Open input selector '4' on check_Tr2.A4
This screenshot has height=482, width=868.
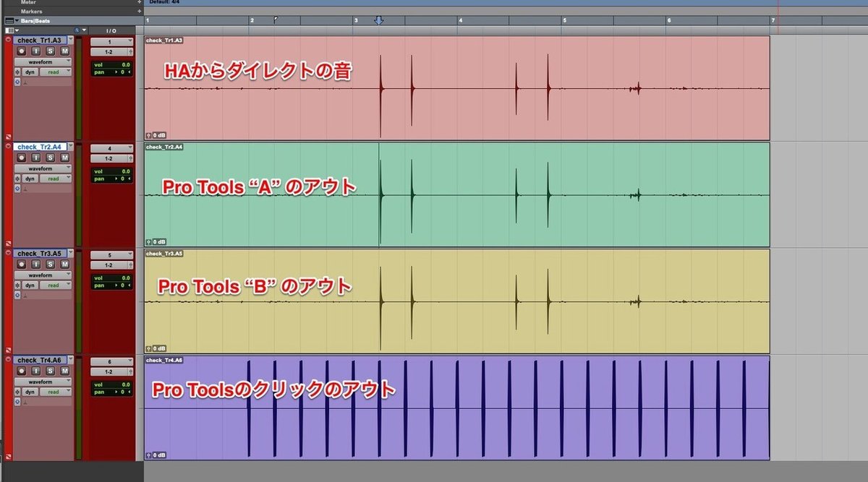pyautogui.click(x=112, y=148)
